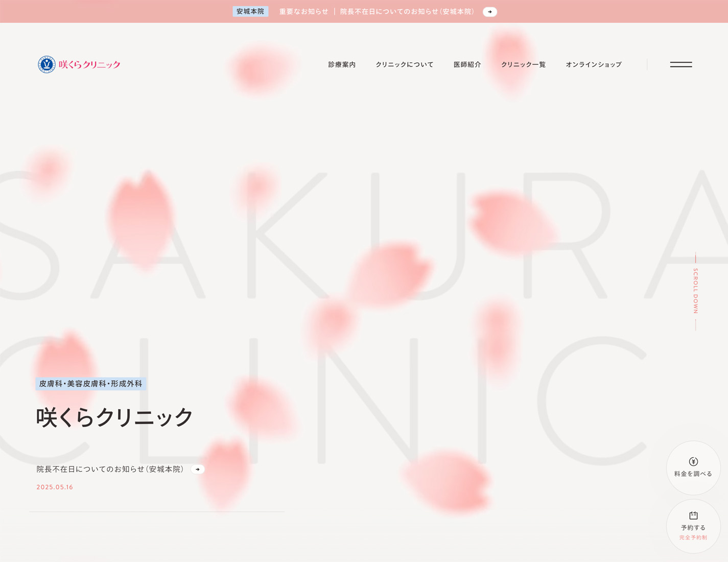Image resolution: width=728 pixels, height=562 pixels.
Task: Click arrow icon beside the 2025.05.16 news headline
Action: [x=198, y=469]
